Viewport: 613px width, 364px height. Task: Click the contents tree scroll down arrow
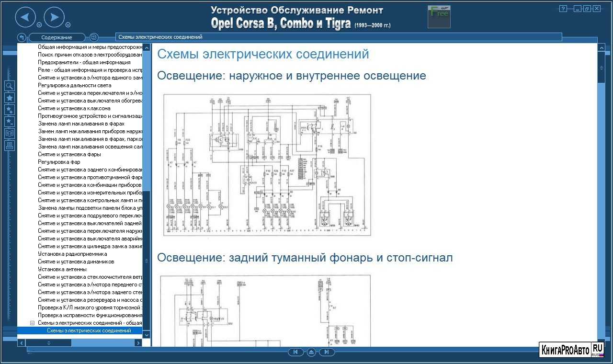click(x=147, y=335)
